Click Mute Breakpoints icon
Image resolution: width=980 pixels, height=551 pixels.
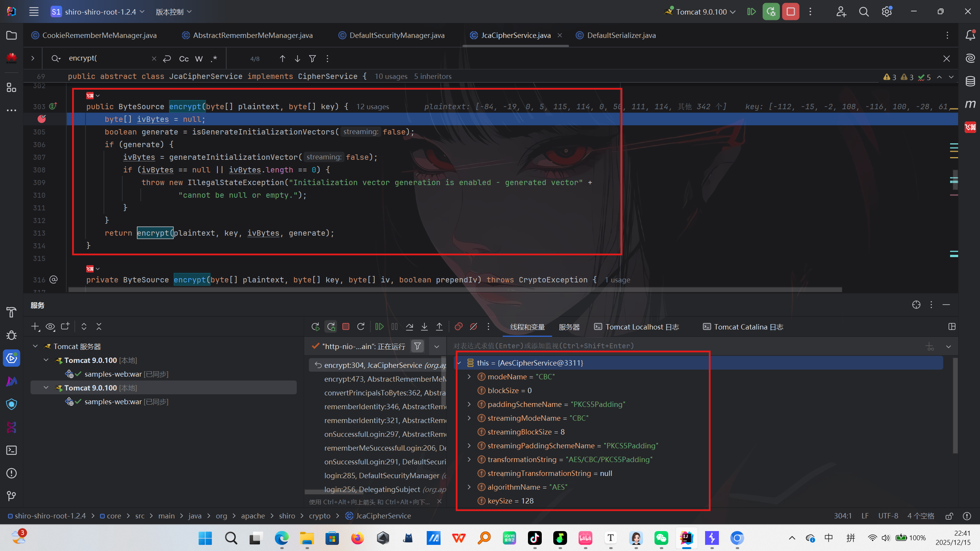click(x=474, y=327)
